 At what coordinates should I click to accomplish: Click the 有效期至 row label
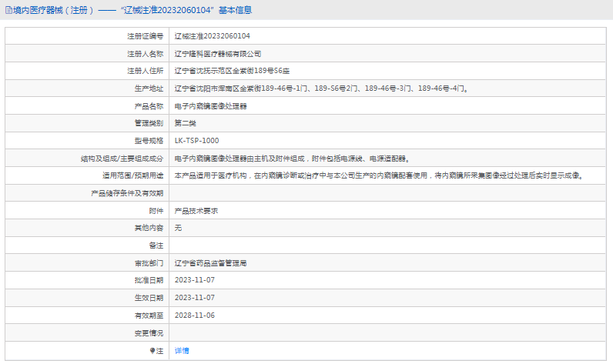click(149, 316)
